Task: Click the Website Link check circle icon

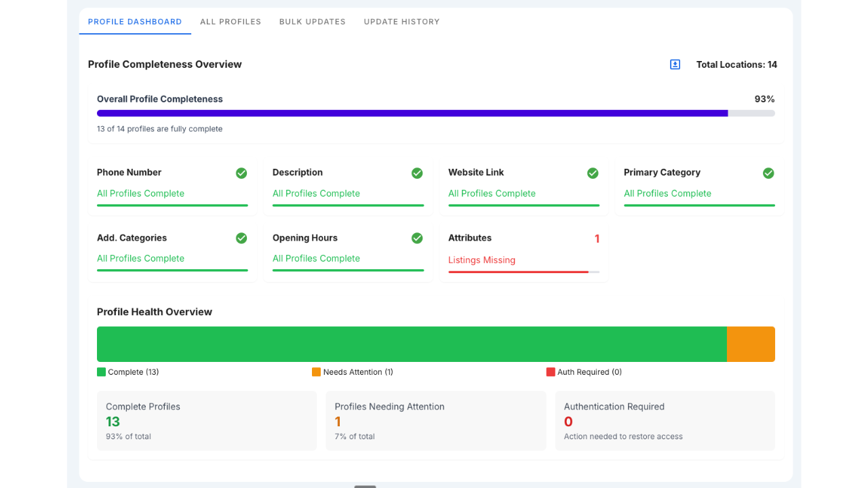Action: 593,173
